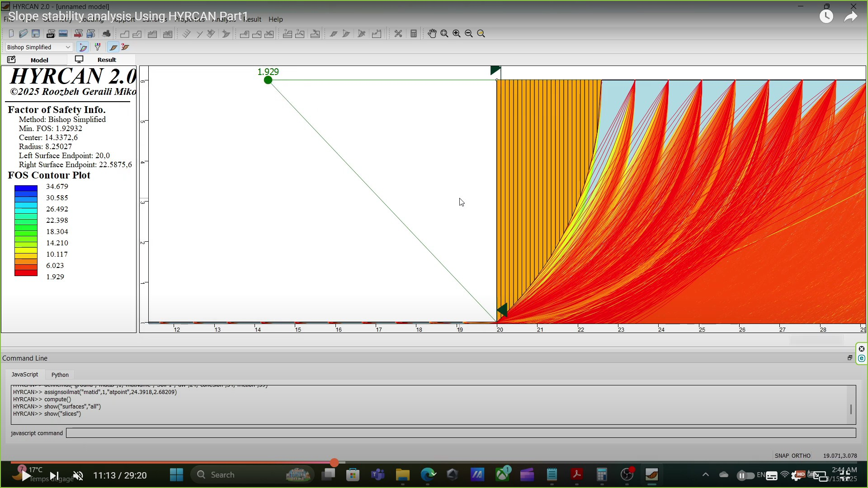Viewport: 868px width, 488px height.
Task: Select the JavaScript command tab
Action: pyautogui.click(x=25, y=375)
